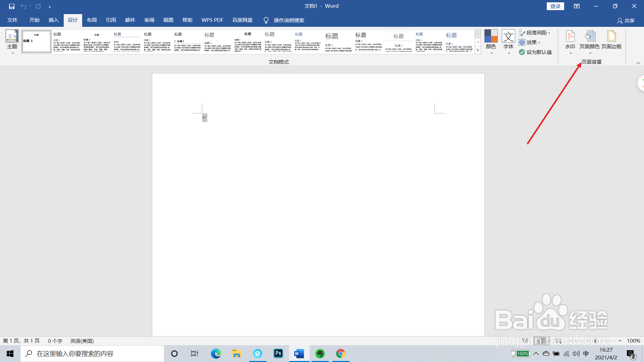The width and height of the screenshot is (644, 362).
Task: Open the 页面颜色 page color menu
Action: [590, 42]
